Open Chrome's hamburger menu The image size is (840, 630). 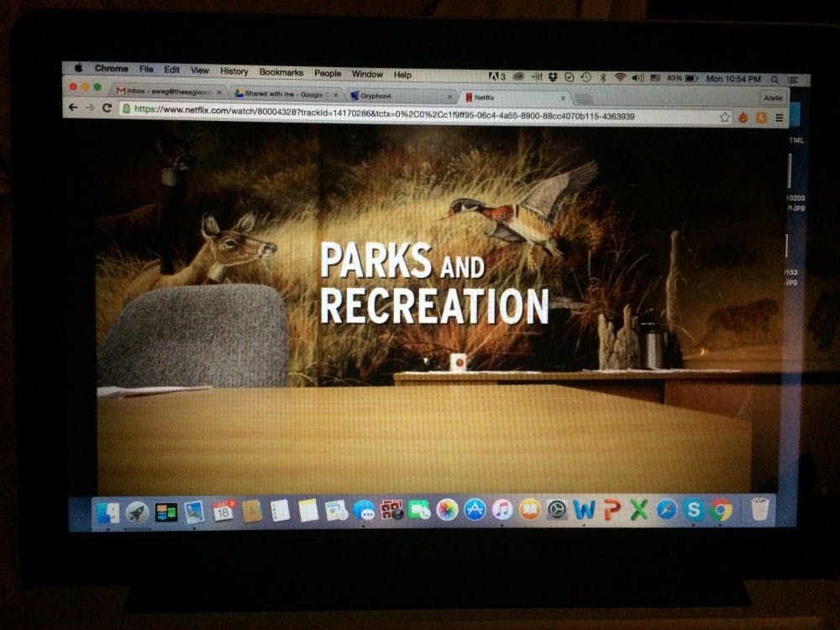[x=779, y=118]
